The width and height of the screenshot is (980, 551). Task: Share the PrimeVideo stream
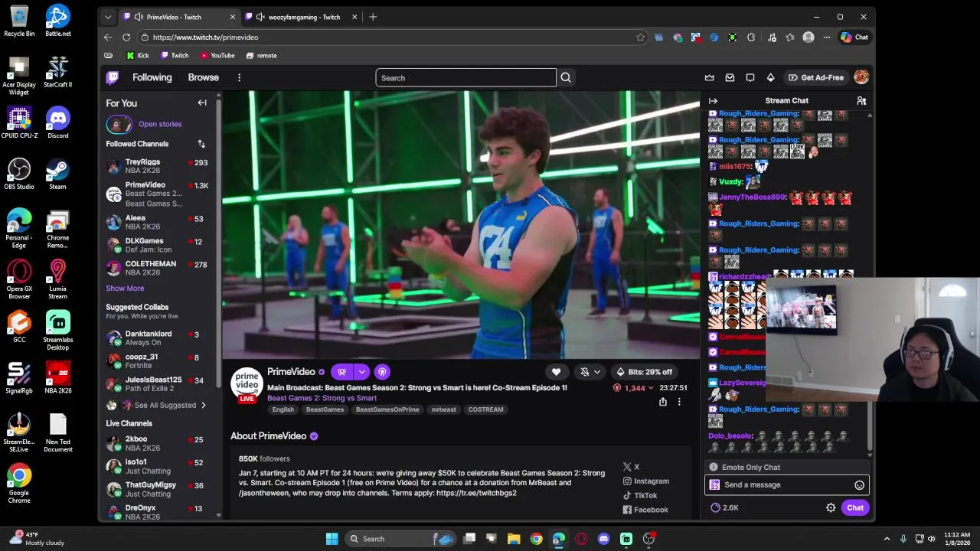point(663,402)
